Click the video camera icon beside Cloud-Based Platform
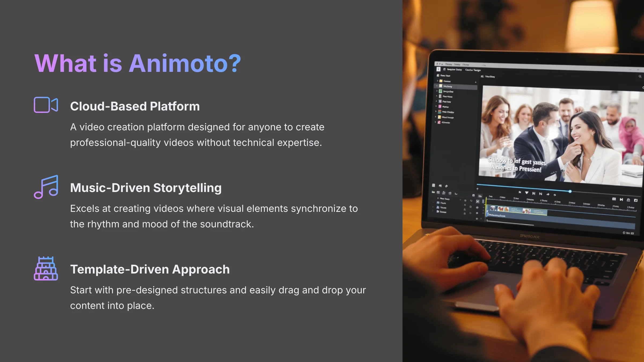 pyautogui.click(x=46, y=105)
